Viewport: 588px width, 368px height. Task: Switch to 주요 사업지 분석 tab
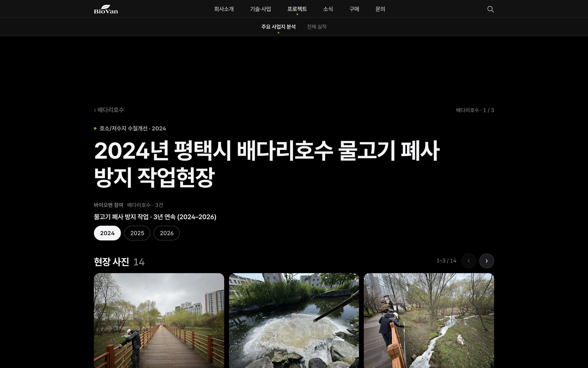click(278, 27)
